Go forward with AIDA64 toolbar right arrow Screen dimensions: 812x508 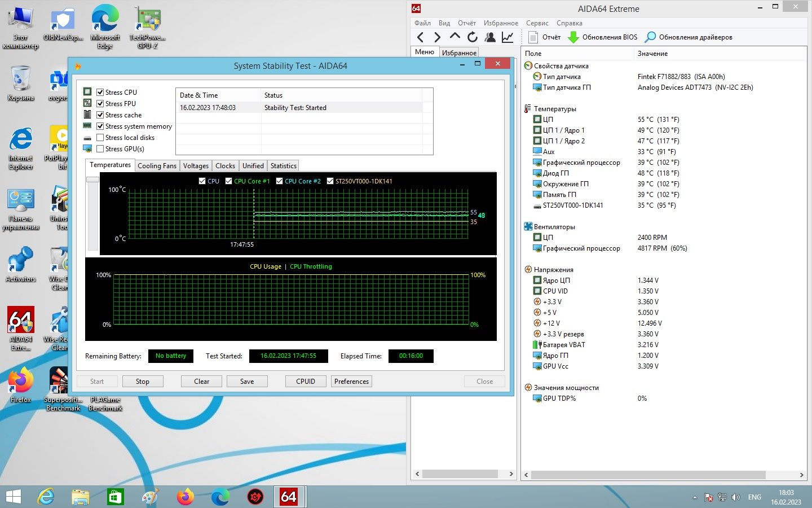point(437,37)
